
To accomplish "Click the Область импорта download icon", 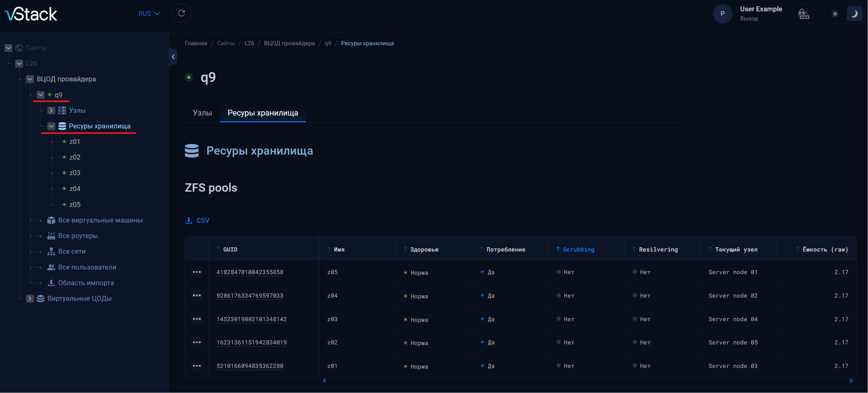I will point(51,283).
